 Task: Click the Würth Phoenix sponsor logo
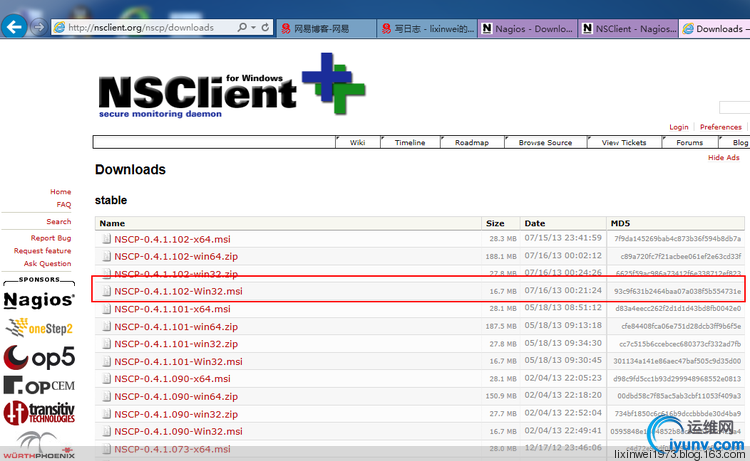(39, 445)
